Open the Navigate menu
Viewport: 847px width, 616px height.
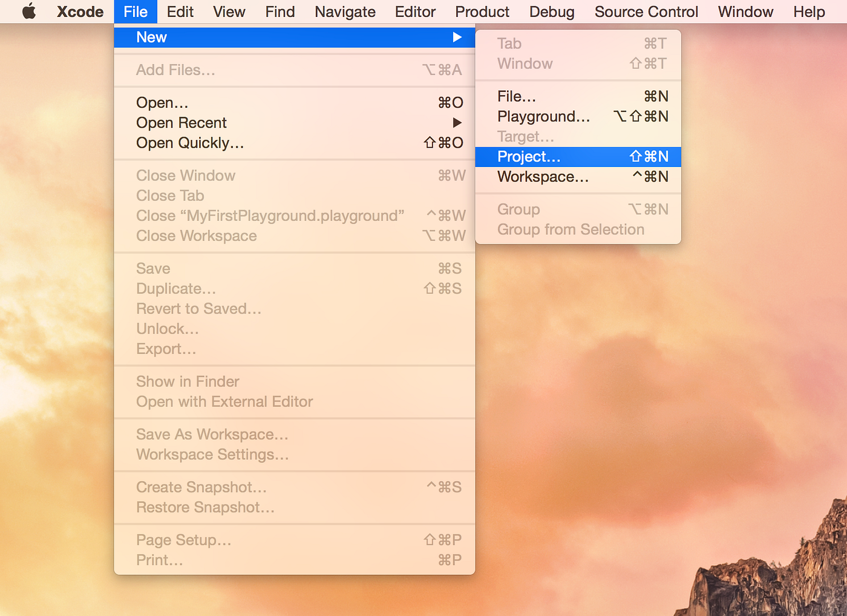pyautogui.click(x=345, y=11)
